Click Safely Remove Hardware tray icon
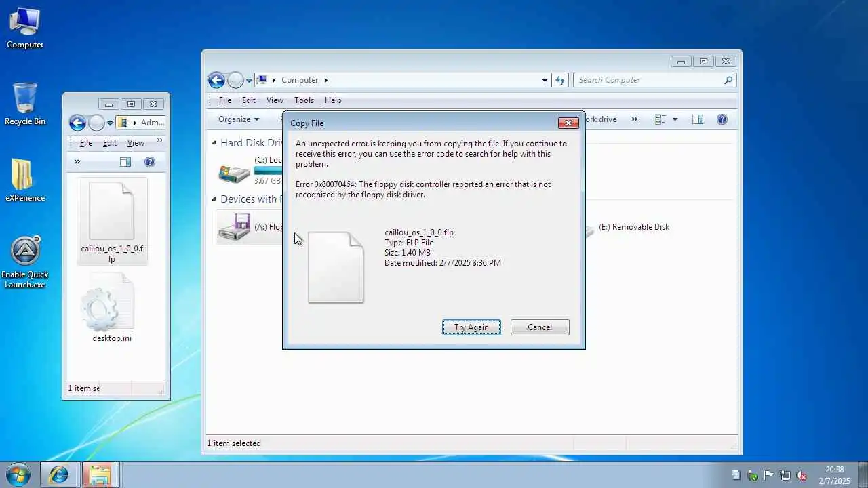This screenshot has width=868, height=488. click(x=753, y=475)
